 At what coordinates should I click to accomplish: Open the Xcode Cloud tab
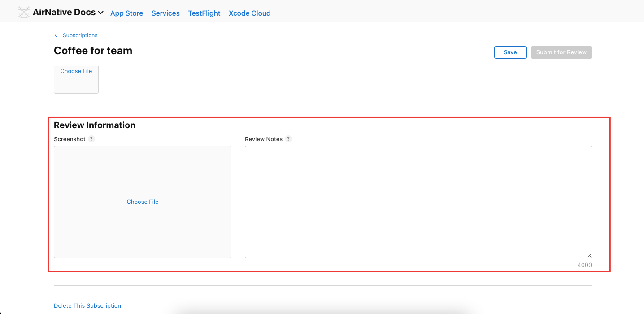click(250, 13)
